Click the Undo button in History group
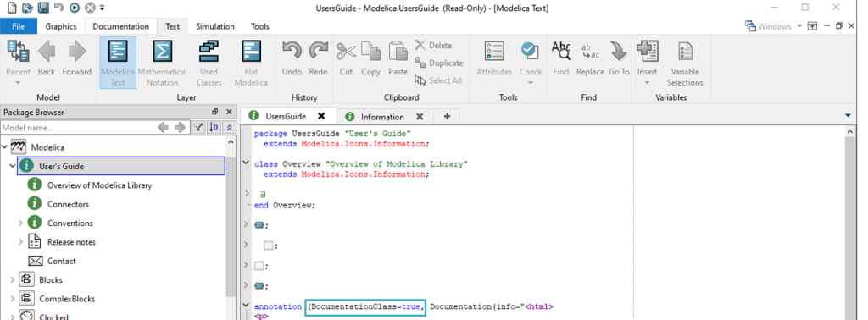This screenshot has height=320, width=868. tap(292, 58)
